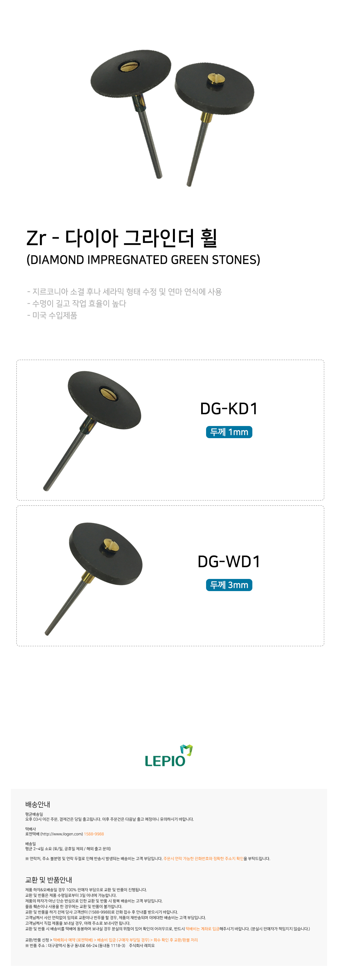Click the 두께 1mm blue badge

[x=229, y=432]
